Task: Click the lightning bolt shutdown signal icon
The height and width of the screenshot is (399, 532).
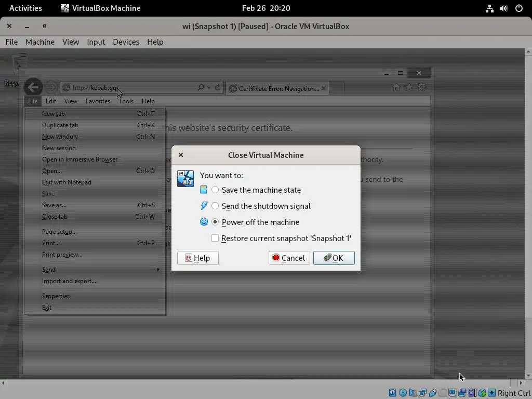Action: (x=204, y=206)
